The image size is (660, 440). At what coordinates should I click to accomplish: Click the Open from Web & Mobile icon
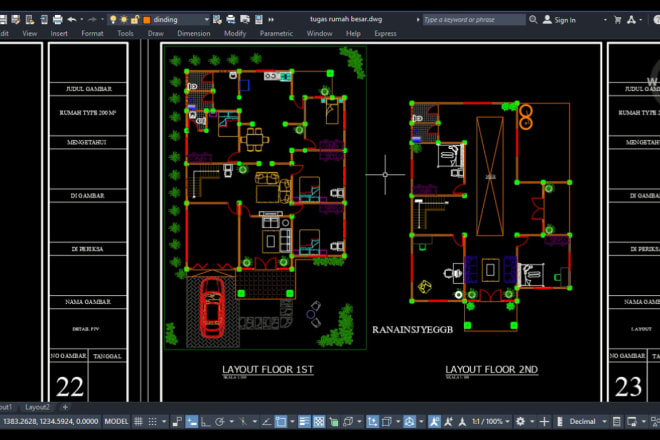[30, 19]
